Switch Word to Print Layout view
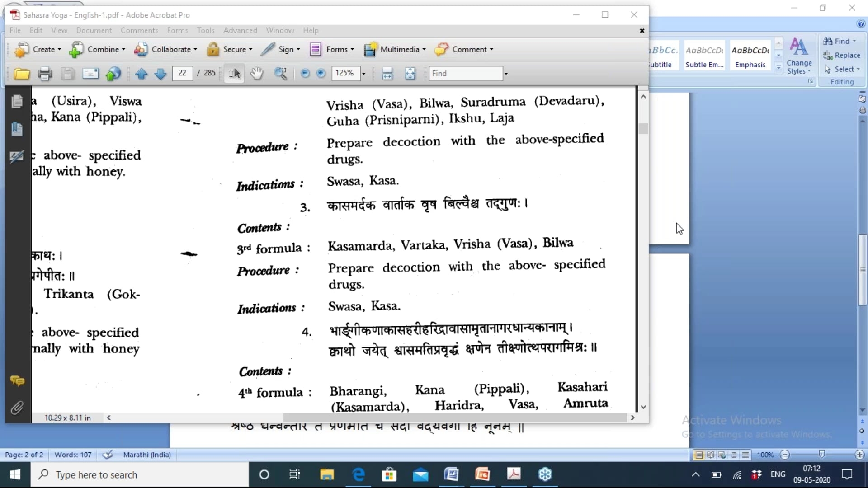The width and height of the screenshot is (868, 488). [x=699, y=455]
